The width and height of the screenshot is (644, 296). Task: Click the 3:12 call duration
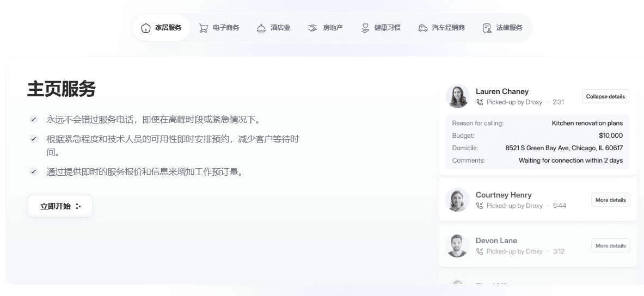point(559,251)
